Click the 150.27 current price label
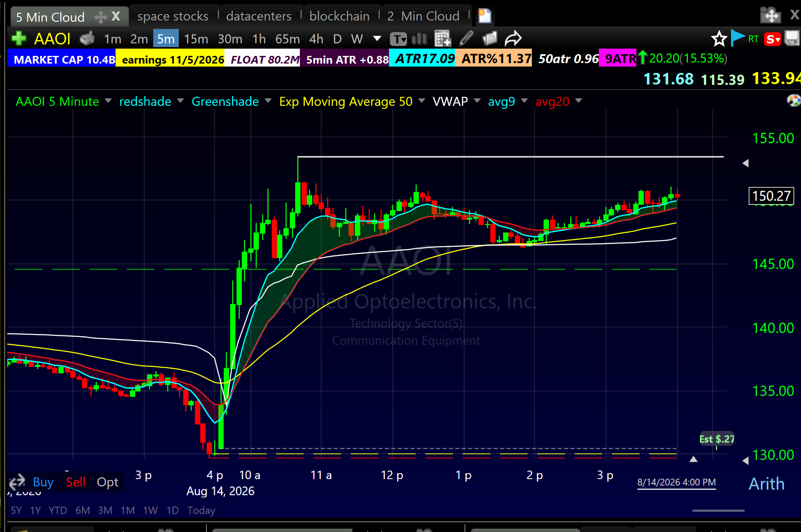The image size is (801, 532). (x=771, y=196)
